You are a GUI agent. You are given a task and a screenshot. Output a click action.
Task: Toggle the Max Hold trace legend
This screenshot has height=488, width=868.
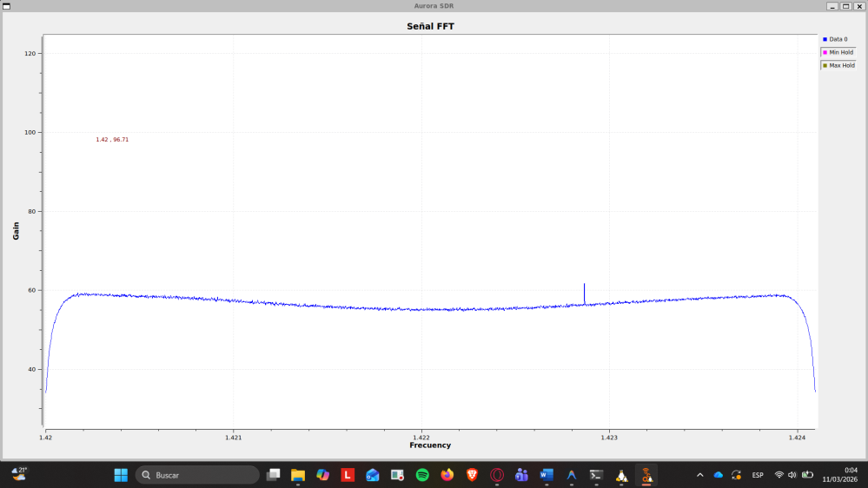click(x=838, y=65)
